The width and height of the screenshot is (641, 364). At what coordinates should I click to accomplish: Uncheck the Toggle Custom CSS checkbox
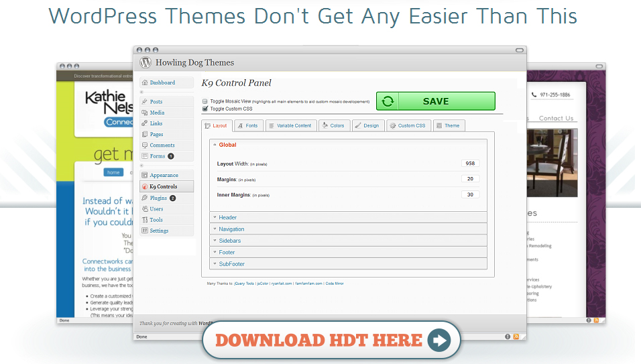pyautogui.click(x=205, y=109)
